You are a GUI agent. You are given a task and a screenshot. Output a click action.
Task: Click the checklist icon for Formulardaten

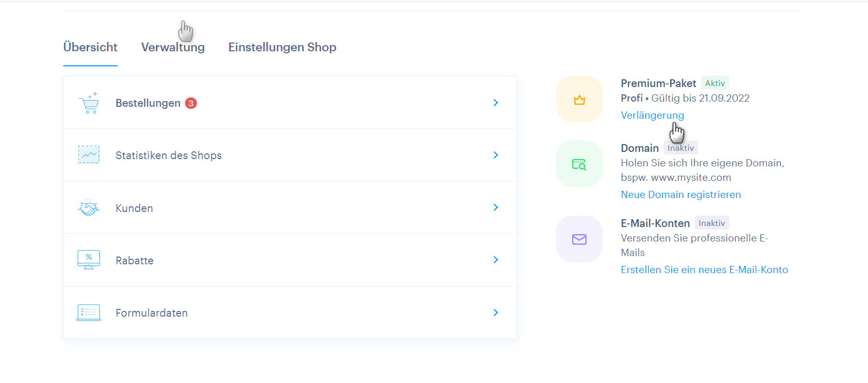(89, 313)
